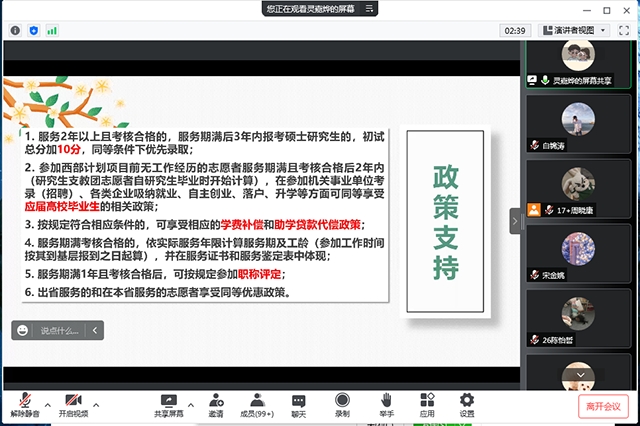The image size is (640, 426).
Task: Click slide line starting 6. 出省服务的
Action: [x=158, y=292]
